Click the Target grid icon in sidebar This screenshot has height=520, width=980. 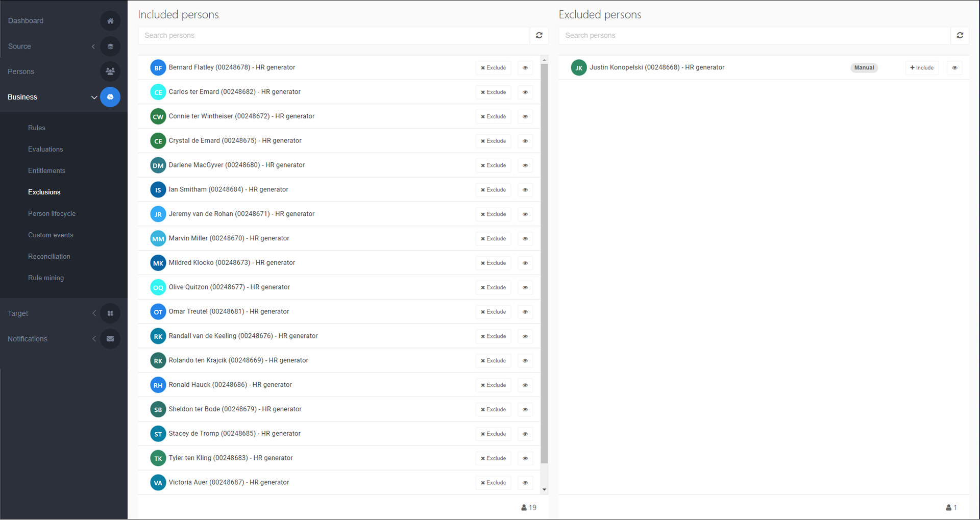(x=110, y=313)
